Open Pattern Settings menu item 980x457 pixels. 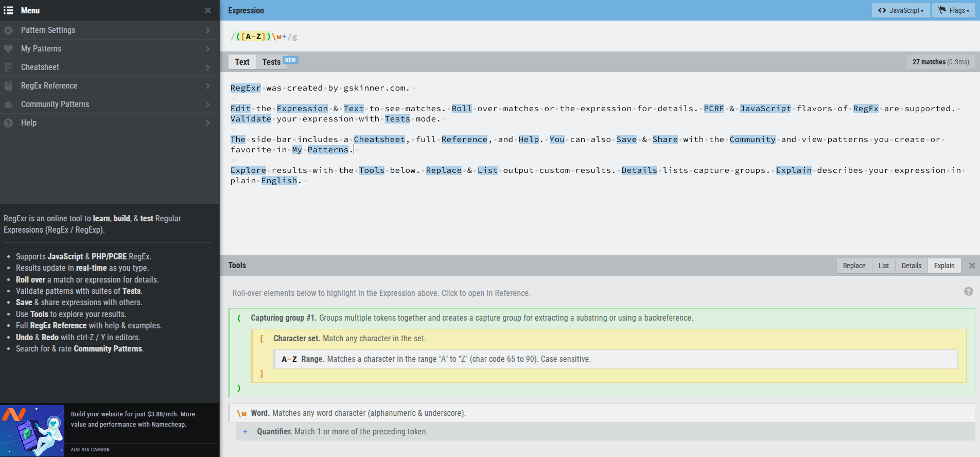pyautogui.click(x=110, y=30)
